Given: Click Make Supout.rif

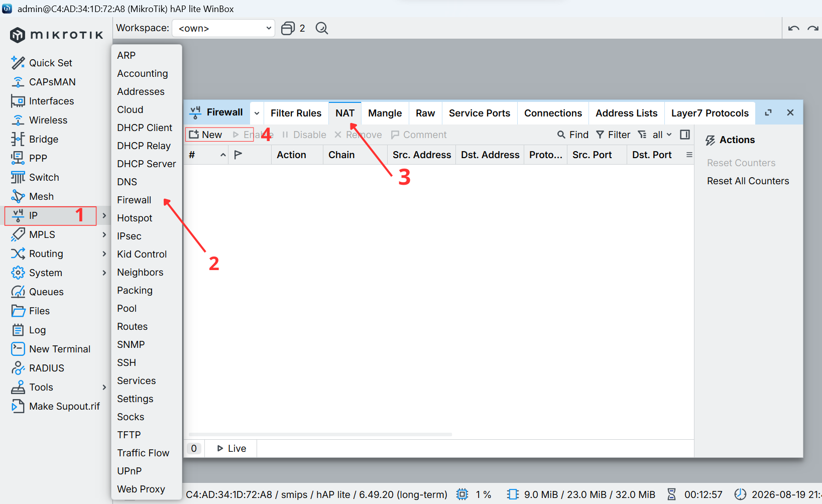Looking at the screenshot, I should pyautogui.click(x=55, y=406).
